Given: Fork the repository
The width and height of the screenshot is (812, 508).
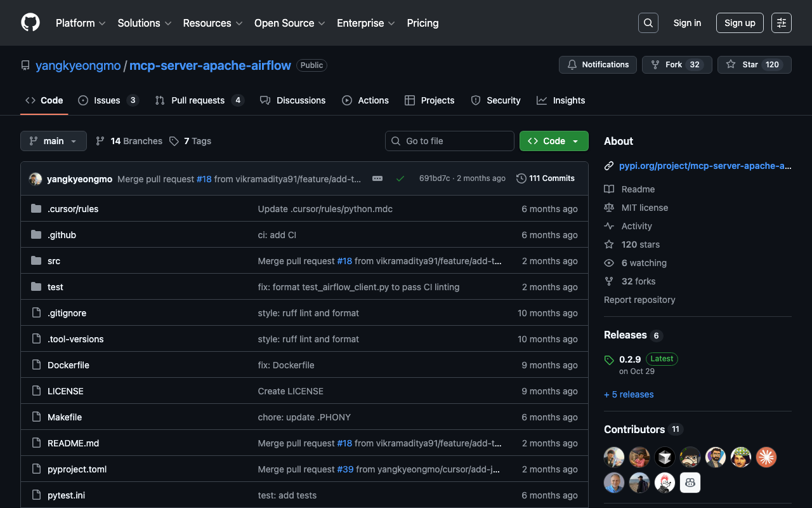Looking at the screenshot, I should point(674,65).
